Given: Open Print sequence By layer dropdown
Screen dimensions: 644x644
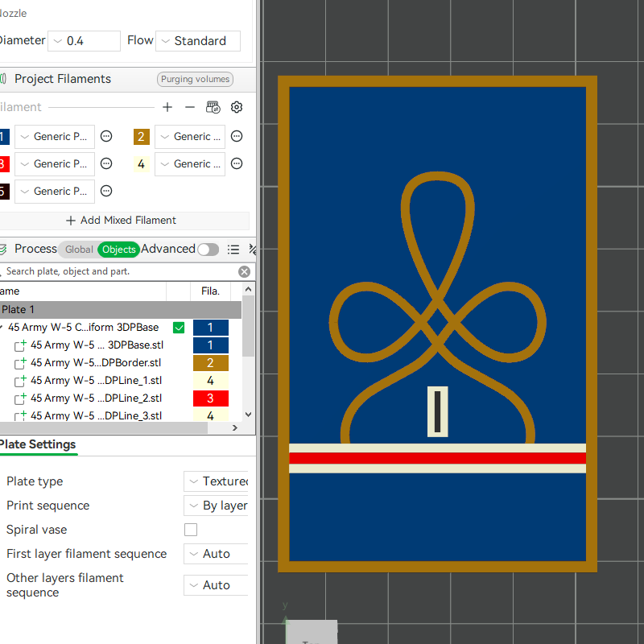Looking at the screenshot, I should (x=216, y=506).
